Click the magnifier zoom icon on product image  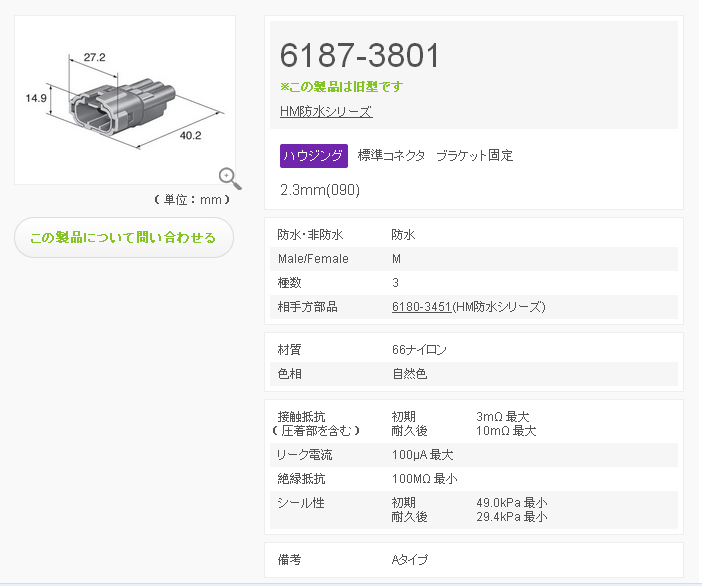pos(230,178)
